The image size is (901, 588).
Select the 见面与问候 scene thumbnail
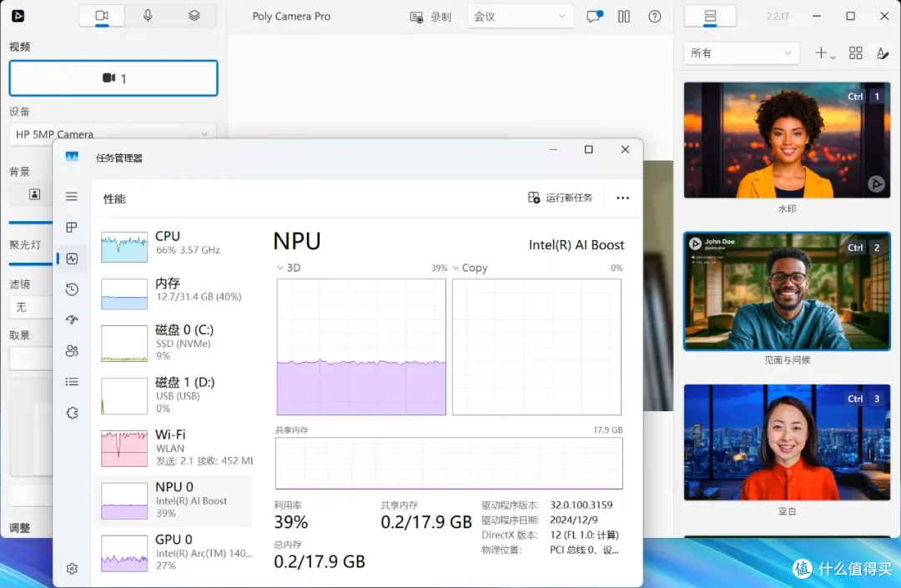tap(787, 291)
